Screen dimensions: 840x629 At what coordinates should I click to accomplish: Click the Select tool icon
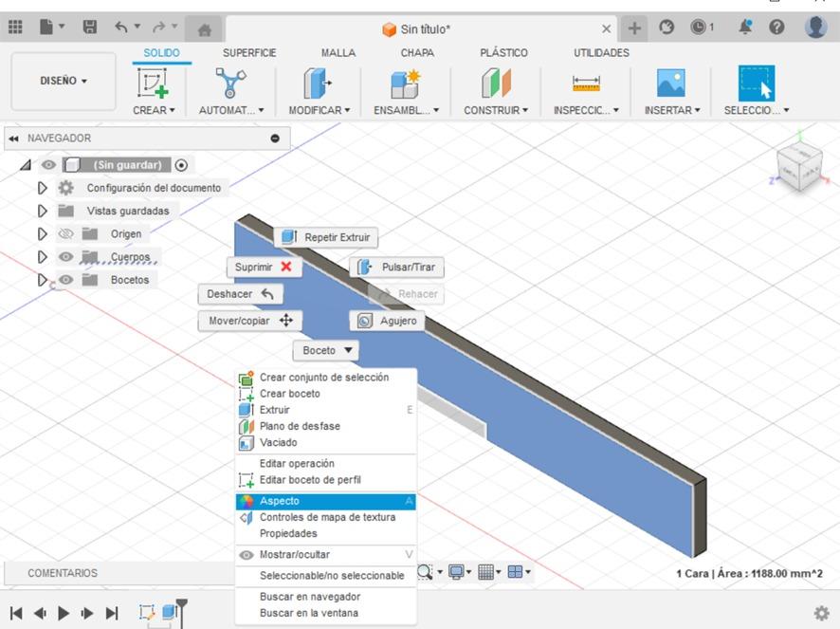tap(757, 83)
